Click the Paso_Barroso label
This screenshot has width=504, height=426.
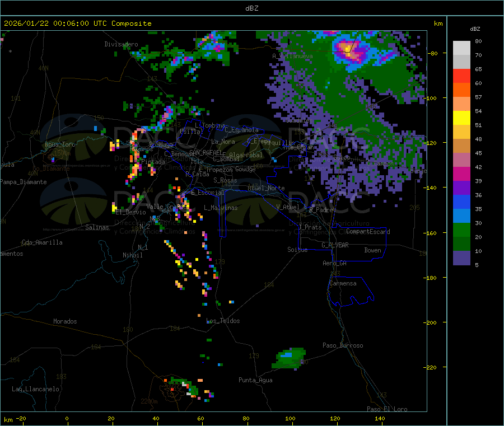coord(343,345)
